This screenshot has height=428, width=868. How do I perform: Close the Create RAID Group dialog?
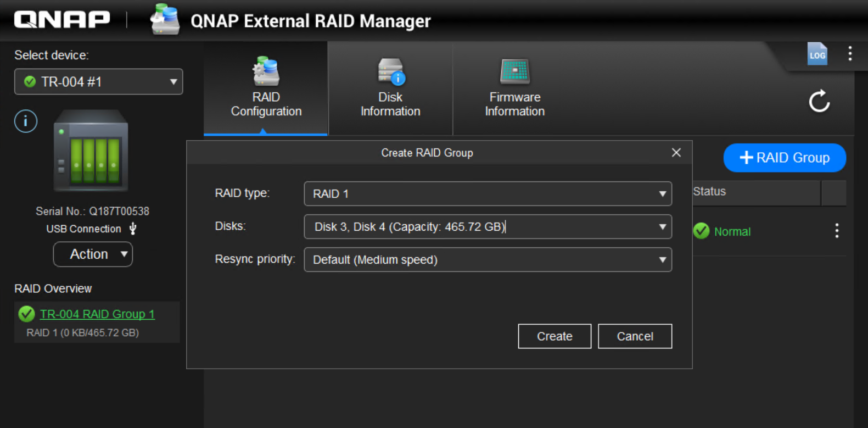point(676,153)
